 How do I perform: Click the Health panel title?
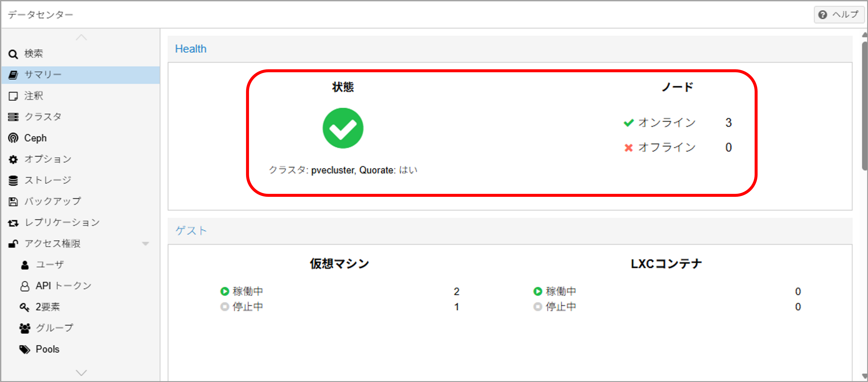pos(190,49)
